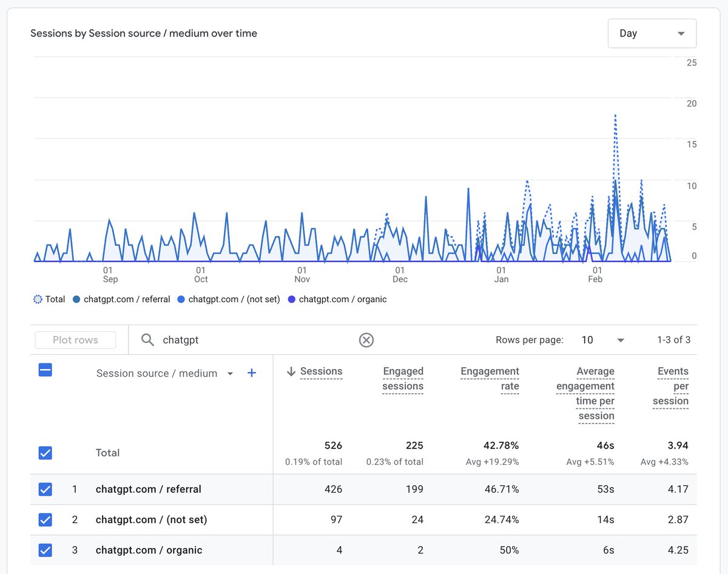The width and height of the screenshot is (728, 574).
Task: Uncheck the chatgpt.com / referral row checkbox
Action: [x=45, y=489]
